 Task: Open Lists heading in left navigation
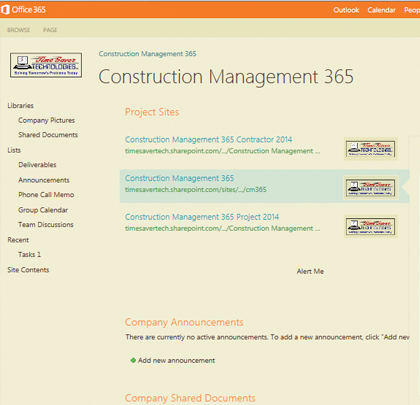(x=14, y=150)
